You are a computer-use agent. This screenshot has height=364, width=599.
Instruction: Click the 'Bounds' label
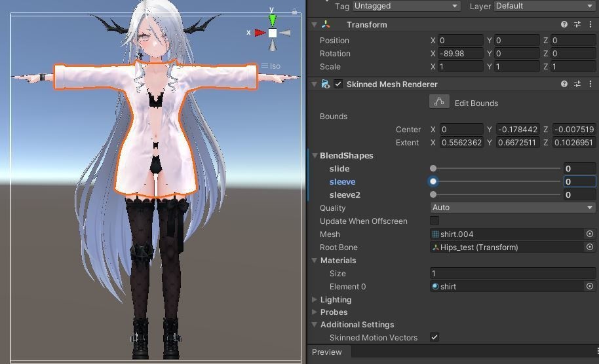pyautogui.click(x=334, y=117)
